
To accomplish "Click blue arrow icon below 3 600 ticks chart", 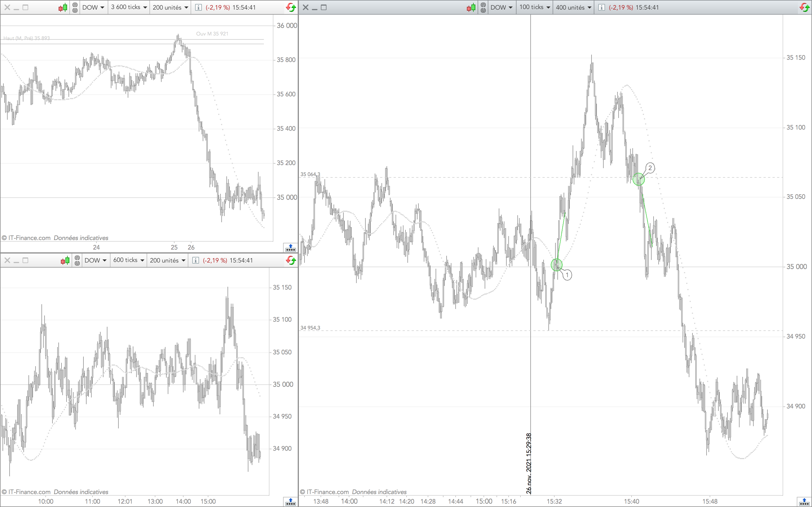I will click(x=291, y=248).
